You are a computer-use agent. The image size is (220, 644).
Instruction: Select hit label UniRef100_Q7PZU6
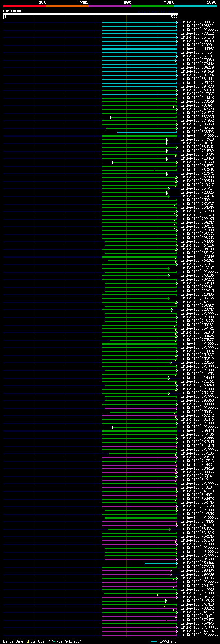coord(197,453)
